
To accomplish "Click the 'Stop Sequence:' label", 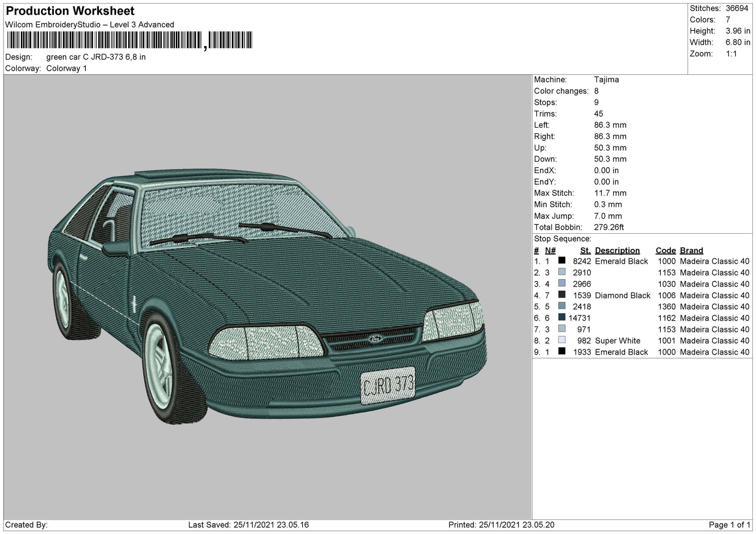I will [562, 238].
